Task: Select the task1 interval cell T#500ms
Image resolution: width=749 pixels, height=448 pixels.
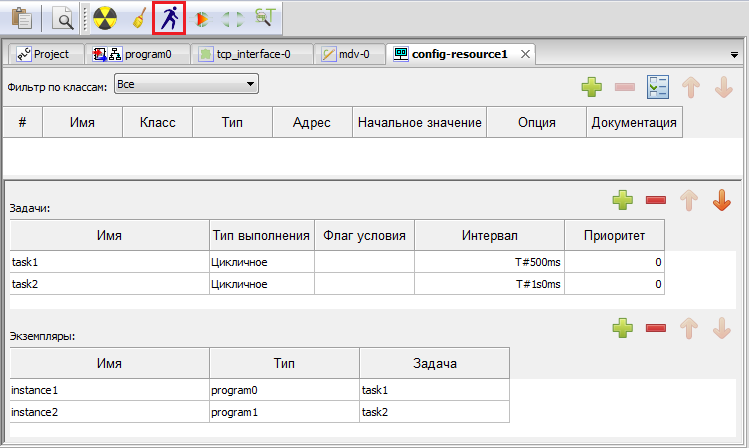Action: [x=489, y=262]
